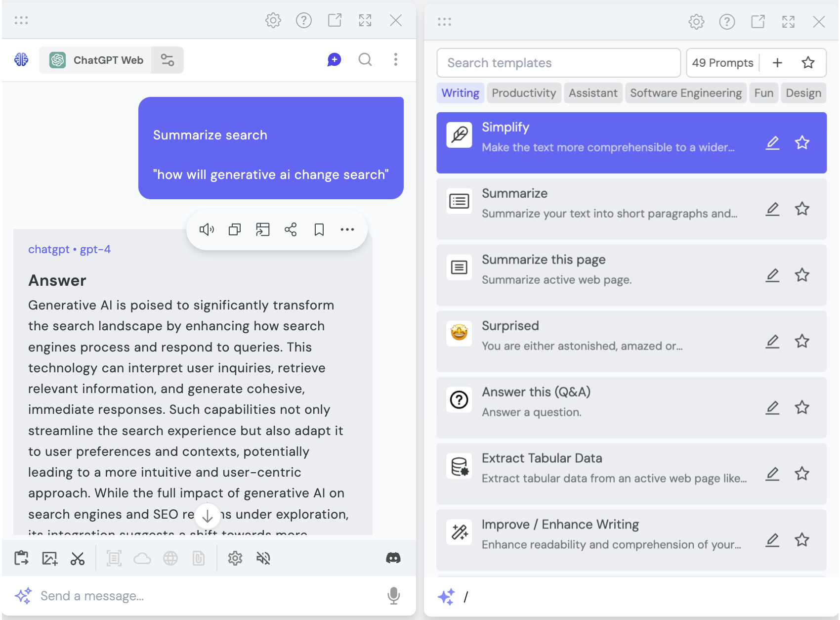This screenshot has height=620, width=840.
Task: Select the Assistant category tab
Action: 593,93
